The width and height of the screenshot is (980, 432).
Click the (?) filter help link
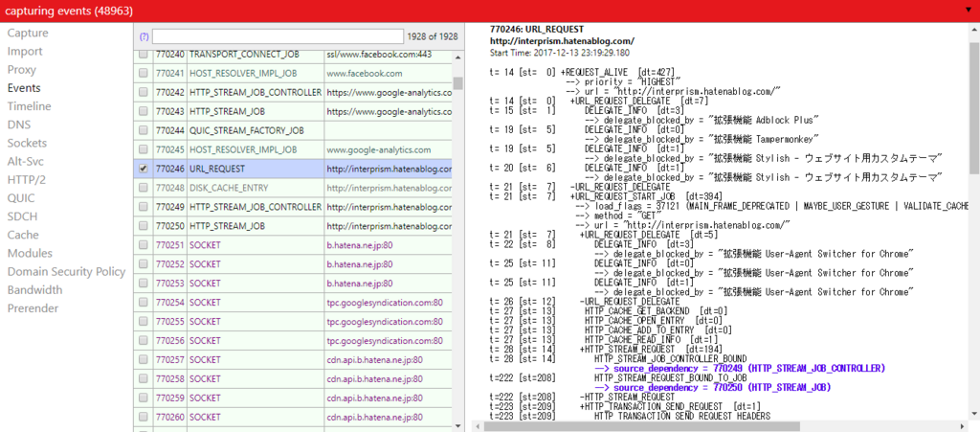(x=144, y=36)
